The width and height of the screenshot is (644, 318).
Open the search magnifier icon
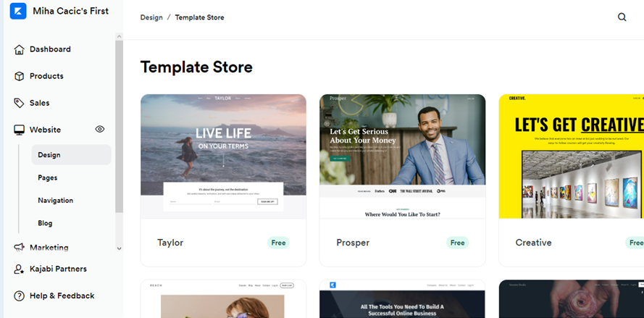tap(622, 17)
